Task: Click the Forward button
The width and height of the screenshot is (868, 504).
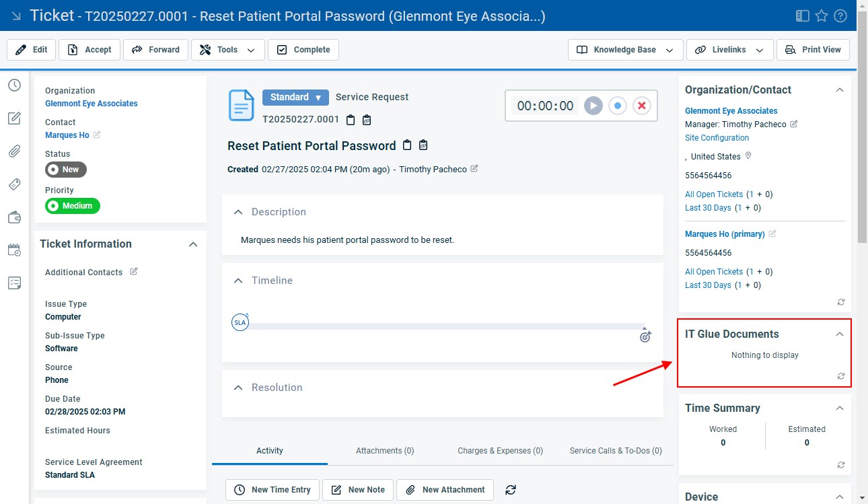Action: [155, 50]
